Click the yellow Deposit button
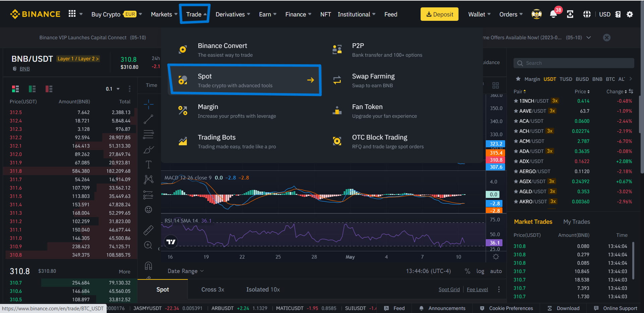The width and height of the screenshot is (644, 313). pyautogui.click(x=439, y=14)
